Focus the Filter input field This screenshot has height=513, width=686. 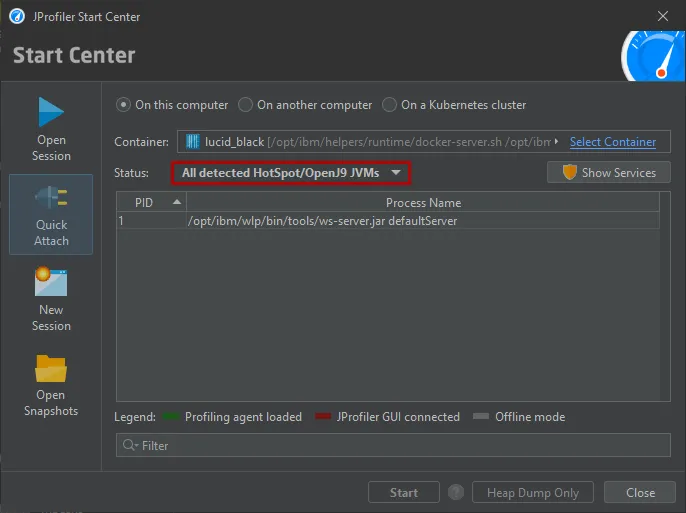click(393, 445)
